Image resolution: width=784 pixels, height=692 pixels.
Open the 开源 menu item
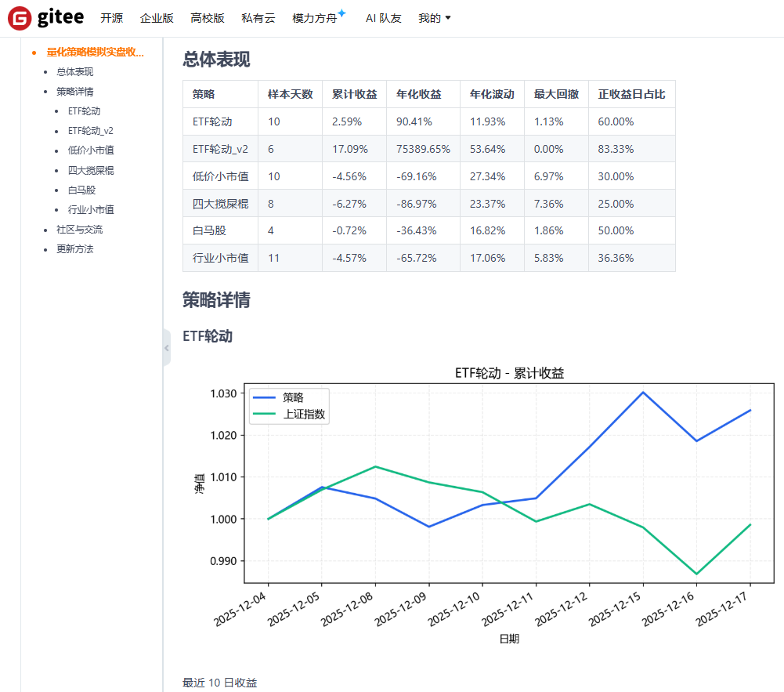click(x=111, y=18)
